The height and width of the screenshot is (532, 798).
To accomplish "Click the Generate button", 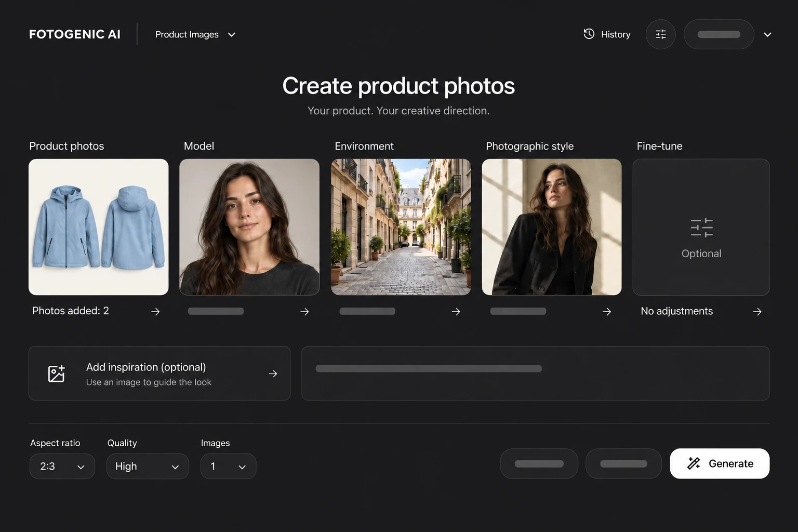I will (x=720, y=463).
